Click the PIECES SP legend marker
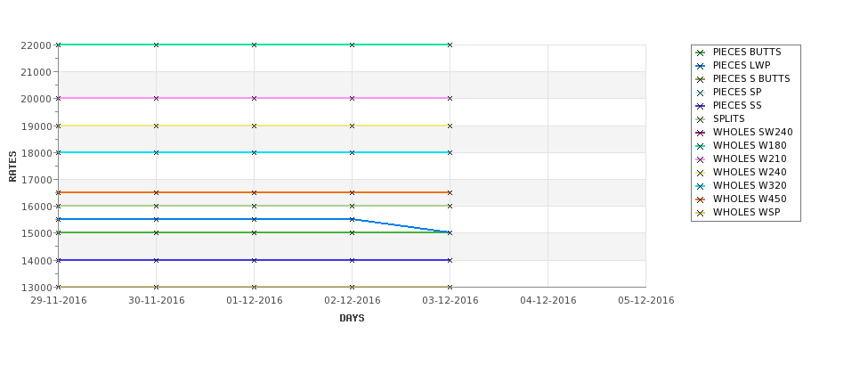This screenshot has height=382, width=868. tap(701, 93)
